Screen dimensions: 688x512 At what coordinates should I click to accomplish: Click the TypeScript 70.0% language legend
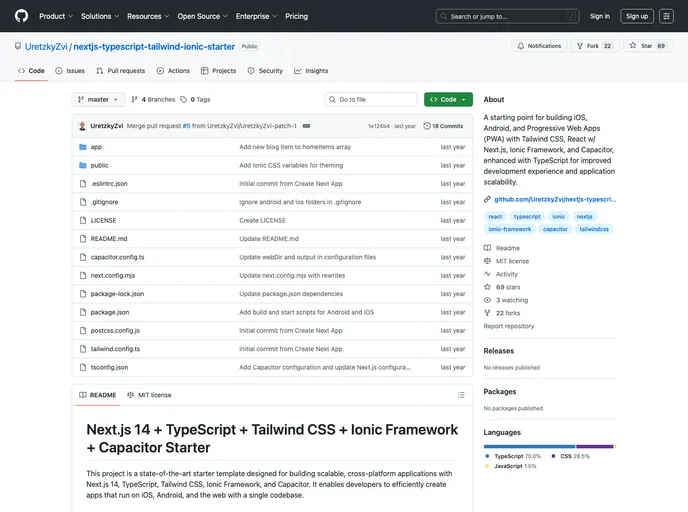[x=513, y=456]
